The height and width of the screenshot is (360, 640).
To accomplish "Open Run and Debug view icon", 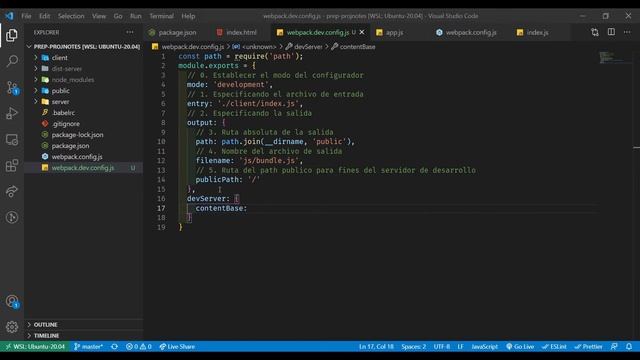I will click(12, 113).
